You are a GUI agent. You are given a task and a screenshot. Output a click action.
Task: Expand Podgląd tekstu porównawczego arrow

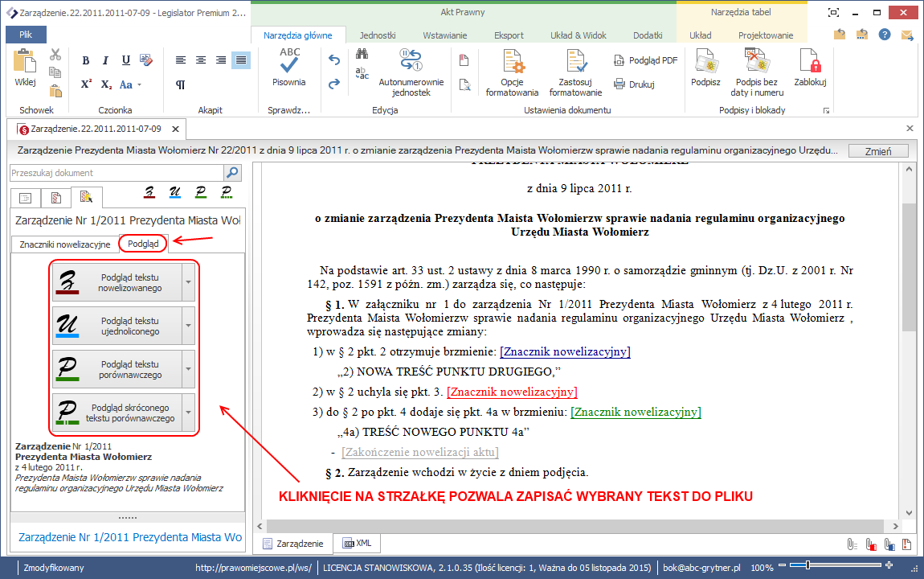click(x=189, y=369)
